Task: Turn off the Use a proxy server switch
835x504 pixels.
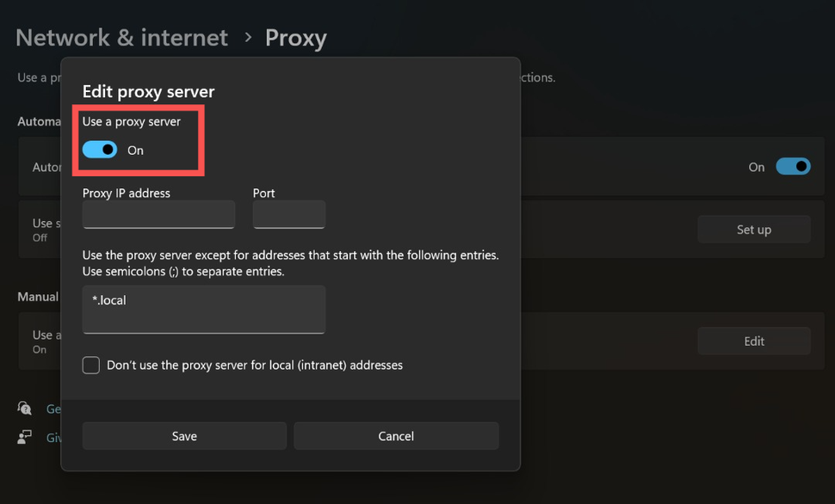Action: tap(99, 149)
